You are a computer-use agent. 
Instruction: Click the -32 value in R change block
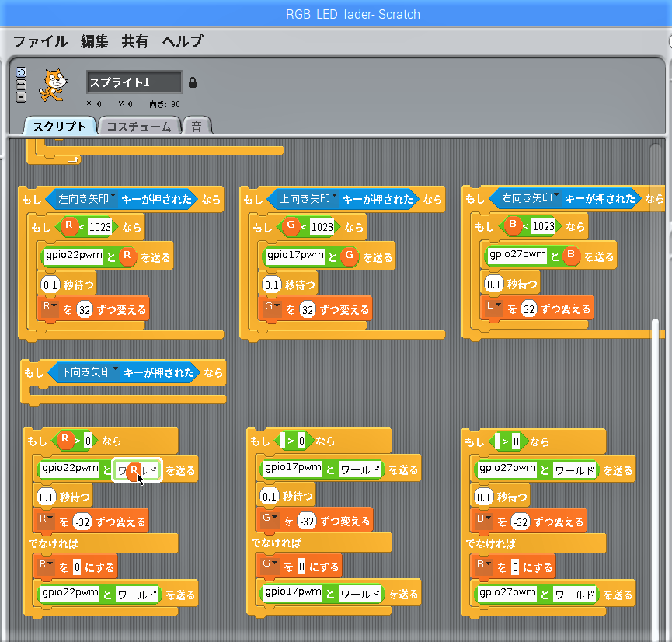(82, 522)
